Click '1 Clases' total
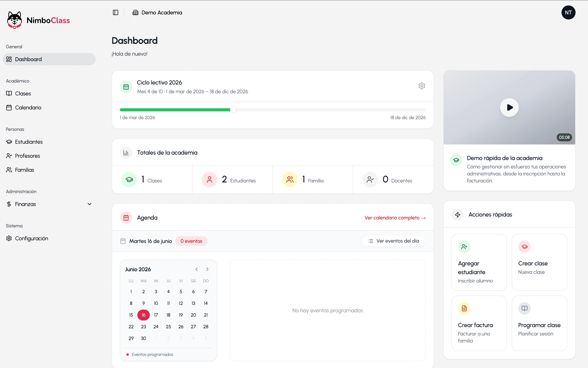Viewport: 588px width, 368px height. (x=152, y=180)
